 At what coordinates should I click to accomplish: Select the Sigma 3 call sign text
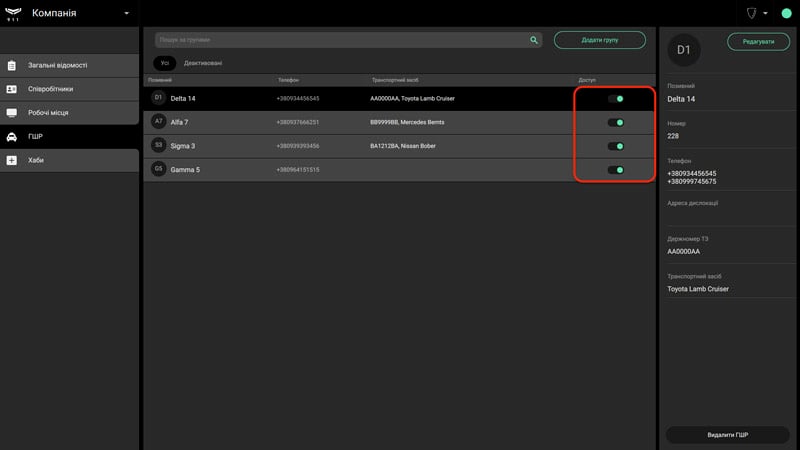(x=183, y=146)
